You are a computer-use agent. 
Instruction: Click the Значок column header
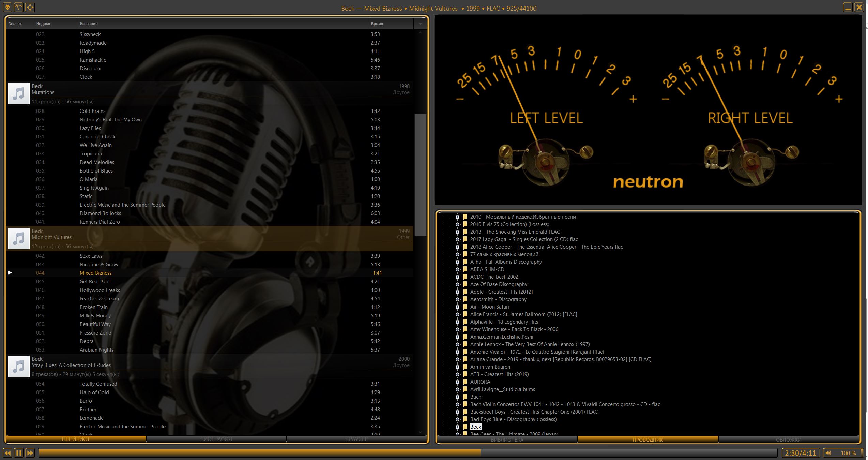click(20, 24)
